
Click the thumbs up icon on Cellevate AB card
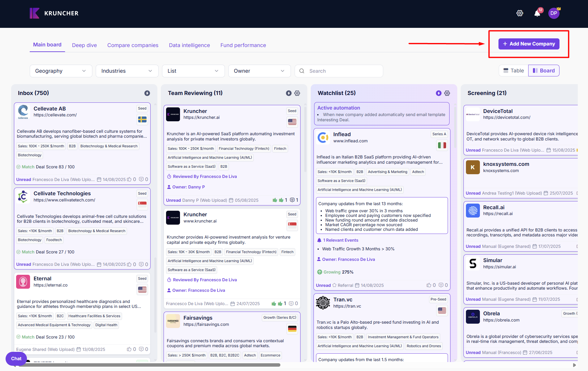pos(129,179)
